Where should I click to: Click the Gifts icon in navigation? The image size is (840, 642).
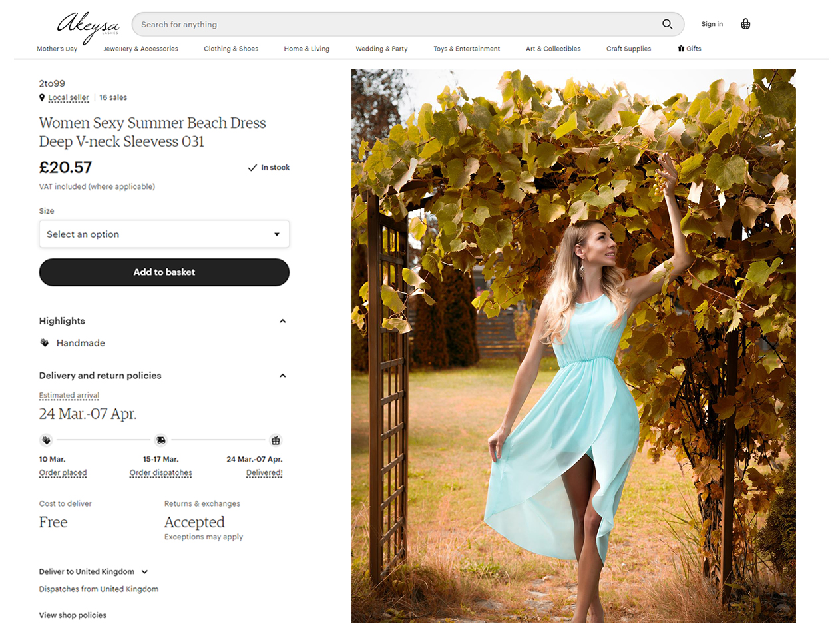coord(681,49)
